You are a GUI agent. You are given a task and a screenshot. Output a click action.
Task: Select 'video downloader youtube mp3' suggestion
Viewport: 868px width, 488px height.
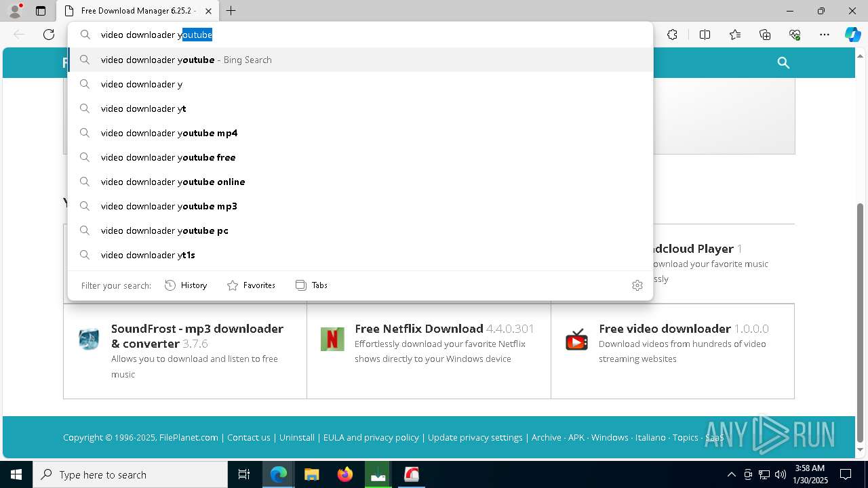[360, 206]
